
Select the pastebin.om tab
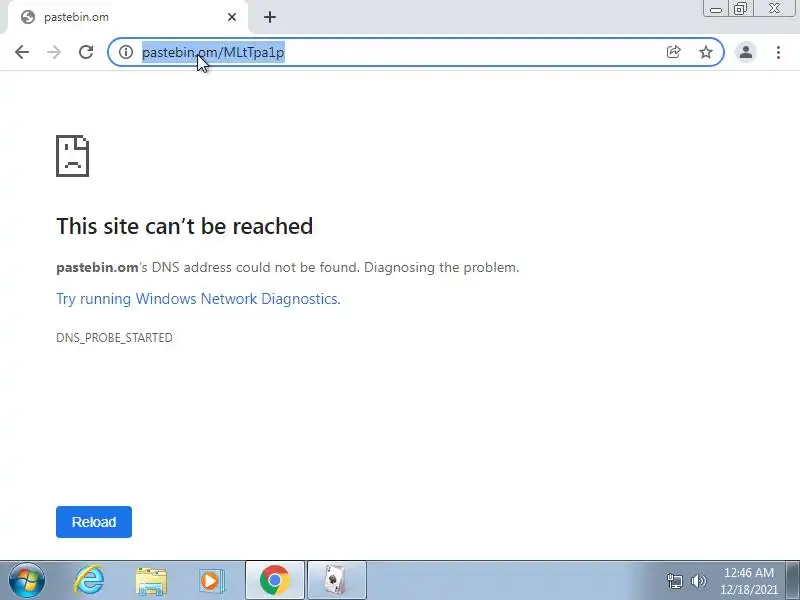(x=128, y=17)
